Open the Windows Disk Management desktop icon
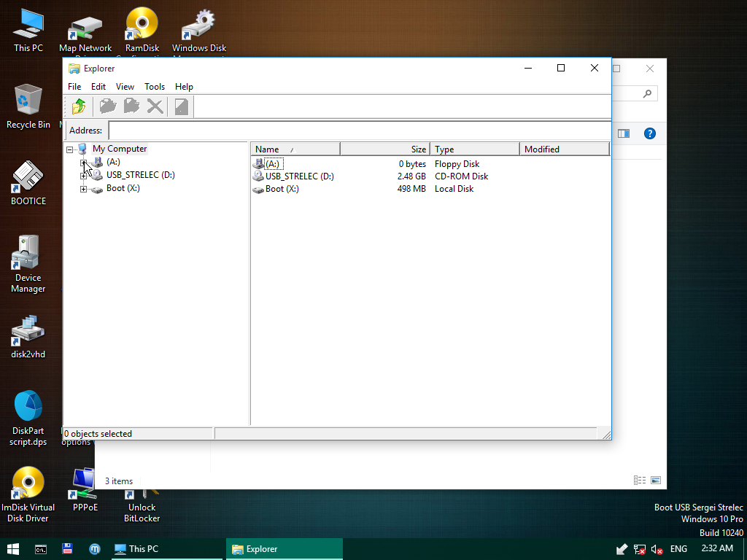 199,31
